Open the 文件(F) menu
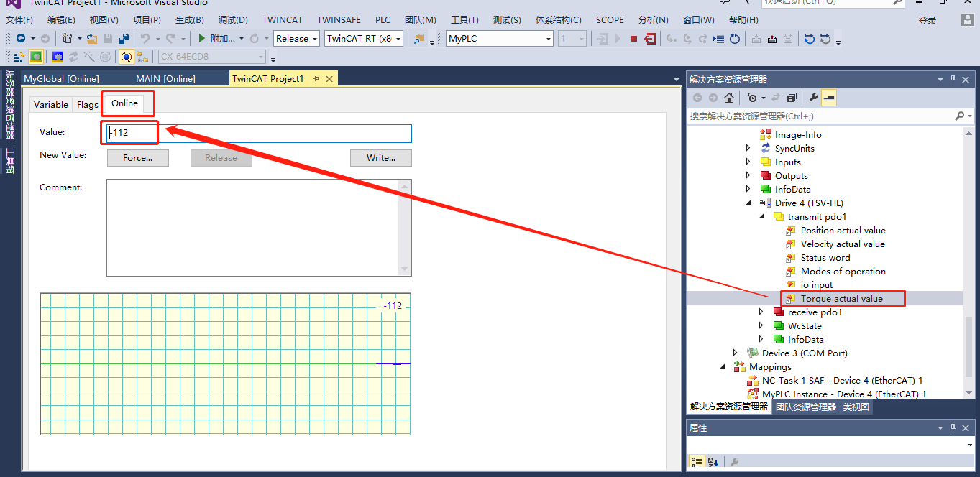 coord(19,20)
